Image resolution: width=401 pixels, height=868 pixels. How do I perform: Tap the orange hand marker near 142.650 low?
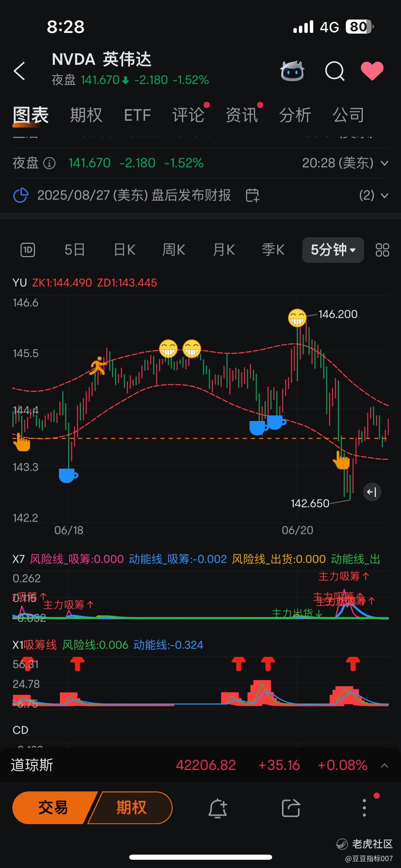341,460
